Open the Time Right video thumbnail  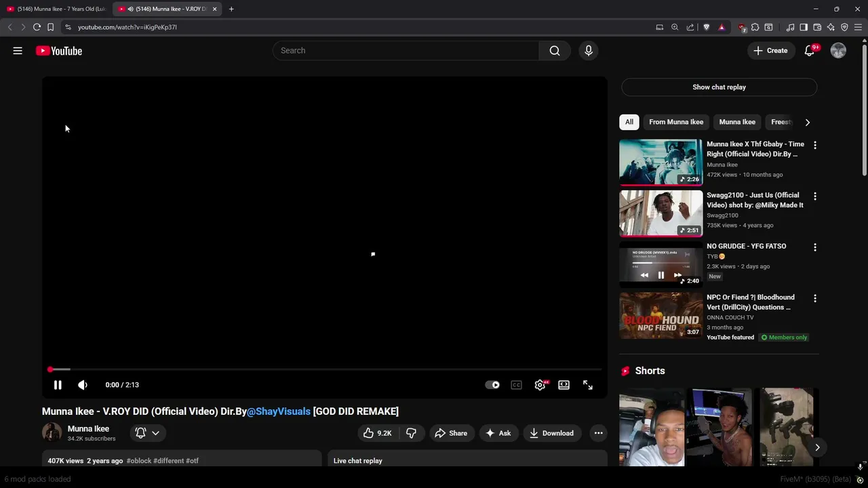click(661, 162)
